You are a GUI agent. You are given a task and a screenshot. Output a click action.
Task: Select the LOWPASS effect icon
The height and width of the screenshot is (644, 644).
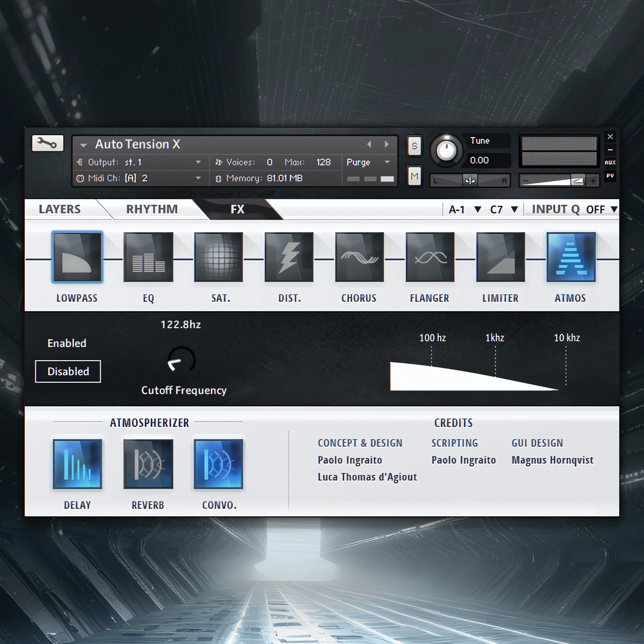click(77, 257)
